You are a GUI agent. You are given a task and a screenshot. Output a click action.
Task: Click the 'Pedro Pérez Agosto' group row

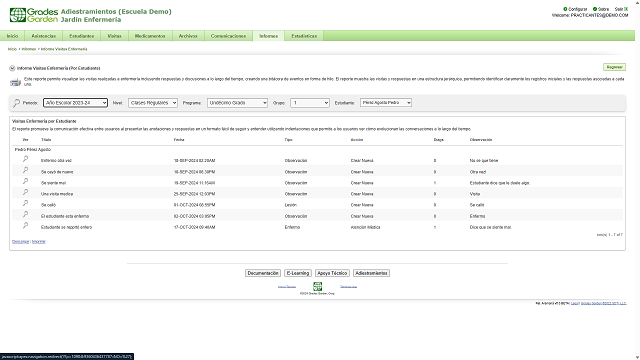pos(33,149)
